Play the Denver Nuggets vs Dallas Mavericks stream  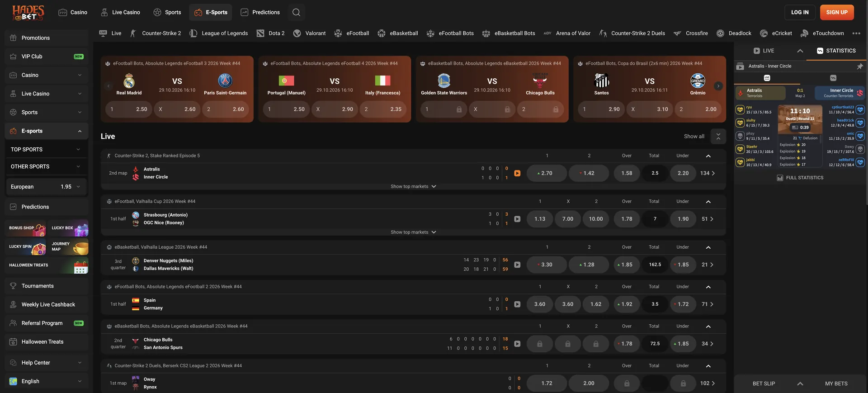[517, 265]
